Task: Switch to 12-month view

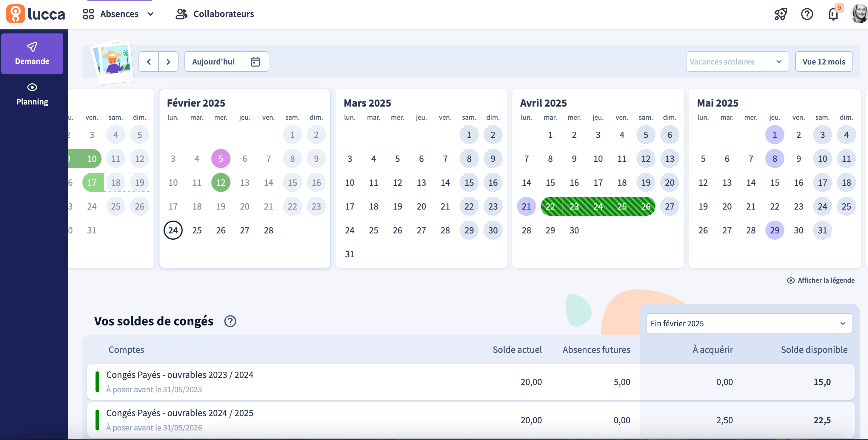Action: point(824,62)
